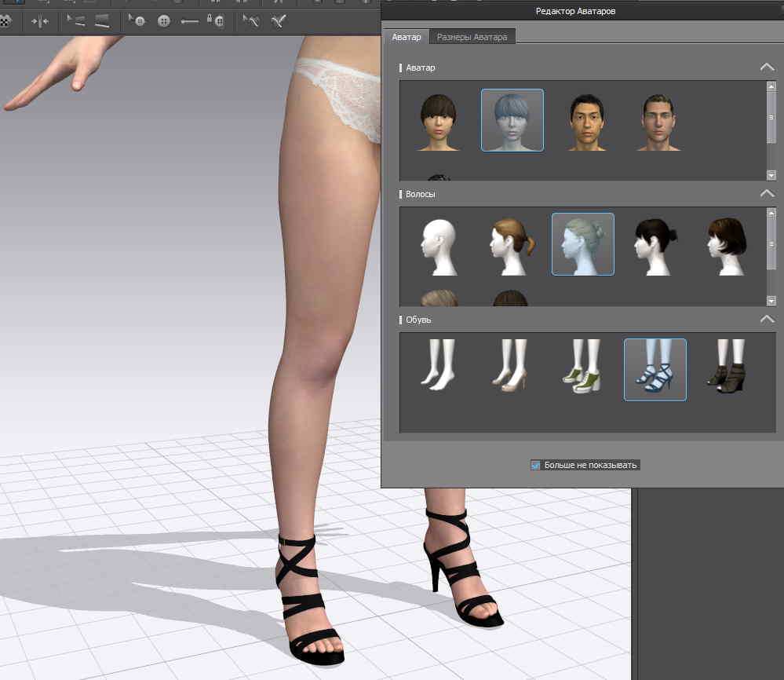Click the checkered texture icon in toolbar

tap(6, 21)
